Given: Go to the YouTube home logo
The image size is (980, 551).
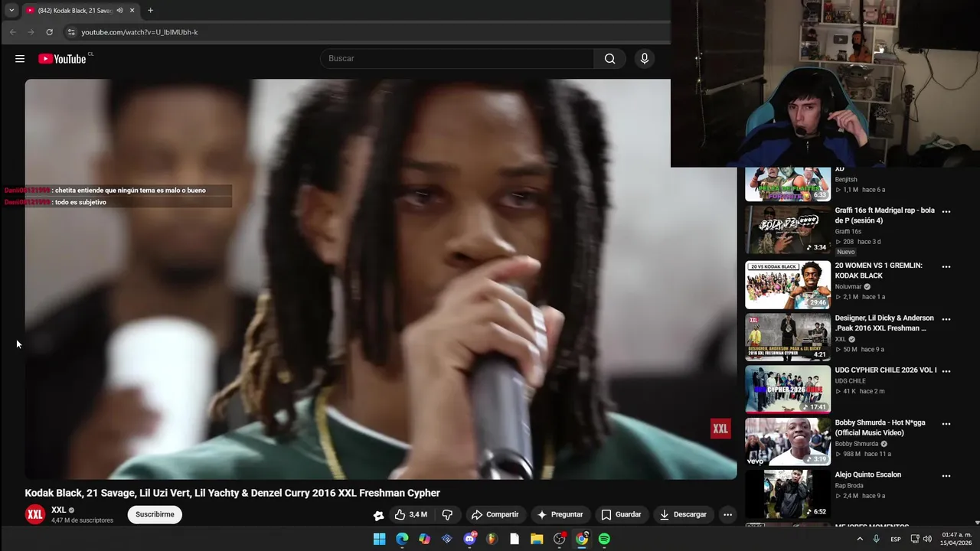Looking at the screenshot, I should click(x=62, y=59).
